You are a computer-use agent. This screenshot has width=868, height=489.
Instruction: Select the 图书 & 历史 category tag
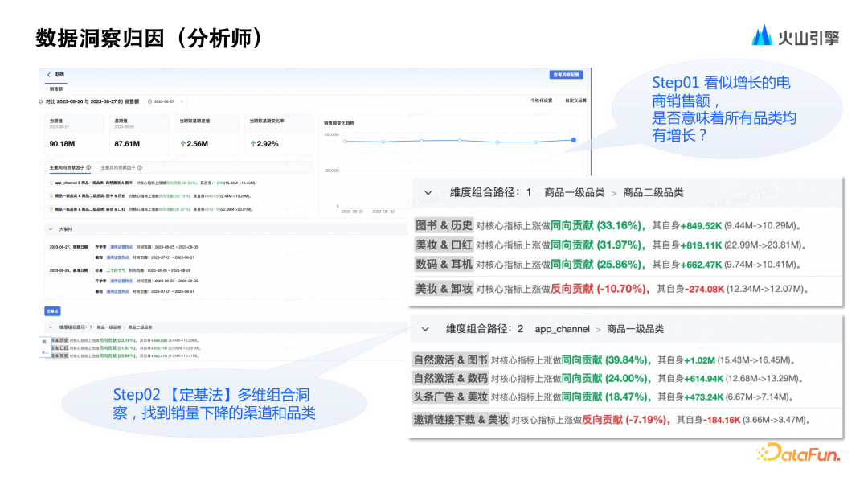click(444, 224)
